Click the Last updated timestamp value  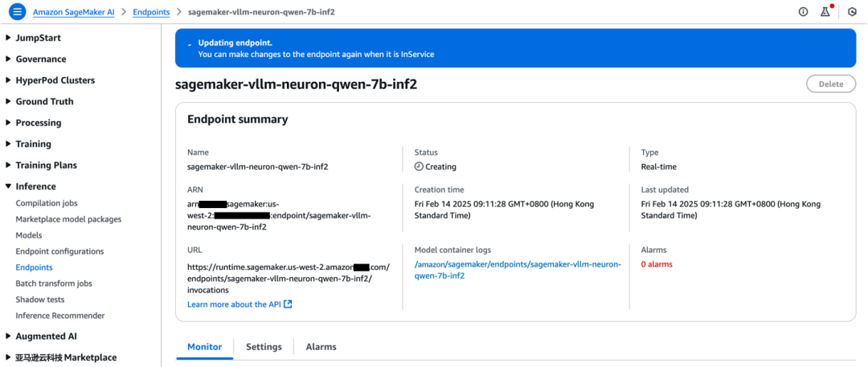(731, 210)
